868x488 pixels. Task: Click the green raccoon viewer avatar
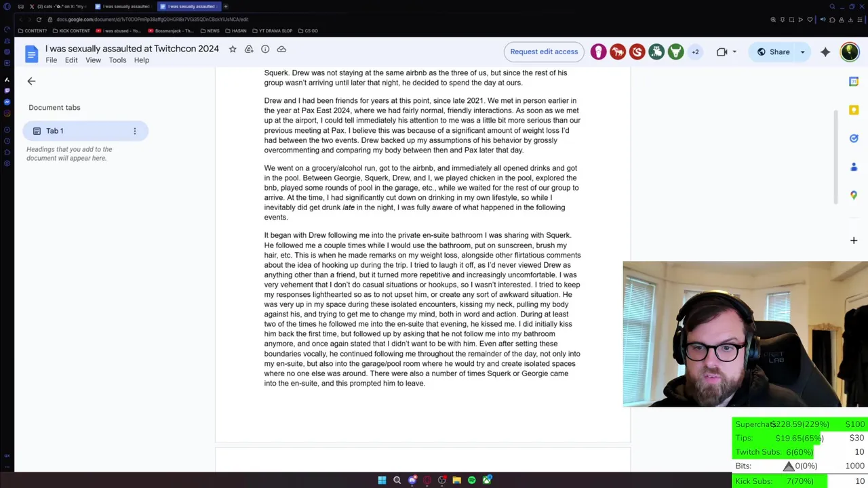pyautogui.click(x=656, y=52)
